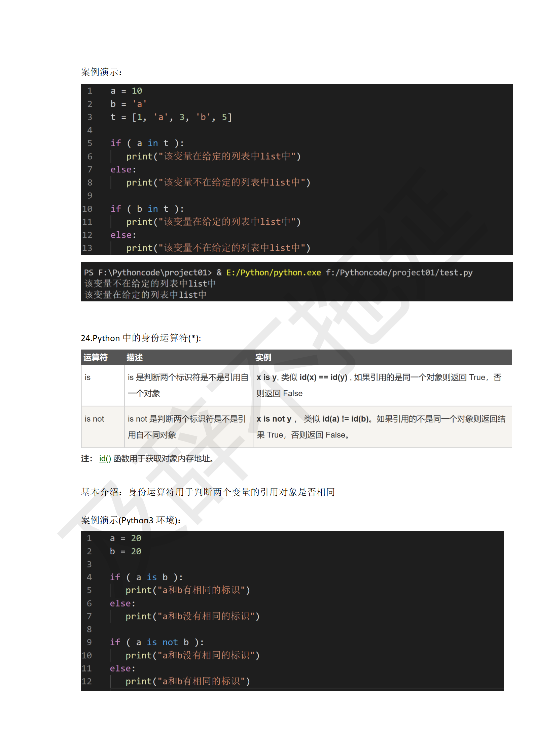534x756 pixels.
Task: Click code line 'if ( a is b ):'
Action: [146, 578]
